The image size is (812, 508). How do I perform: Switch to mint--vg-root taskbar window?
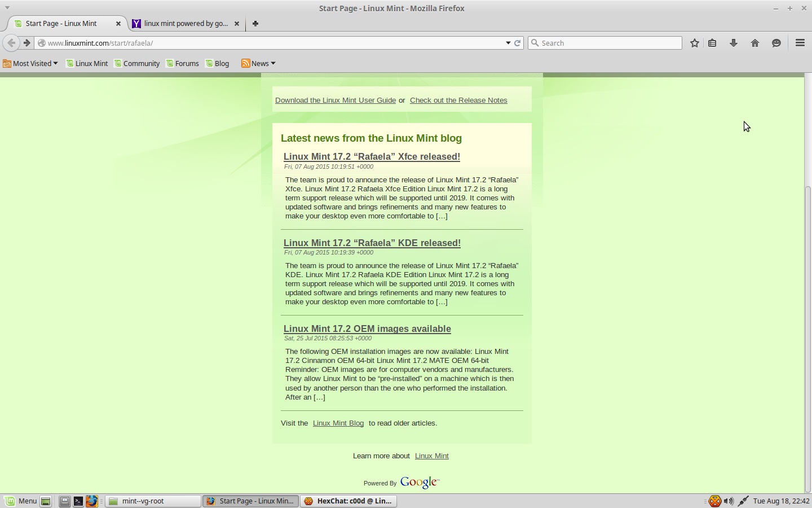tap(153, 501)
